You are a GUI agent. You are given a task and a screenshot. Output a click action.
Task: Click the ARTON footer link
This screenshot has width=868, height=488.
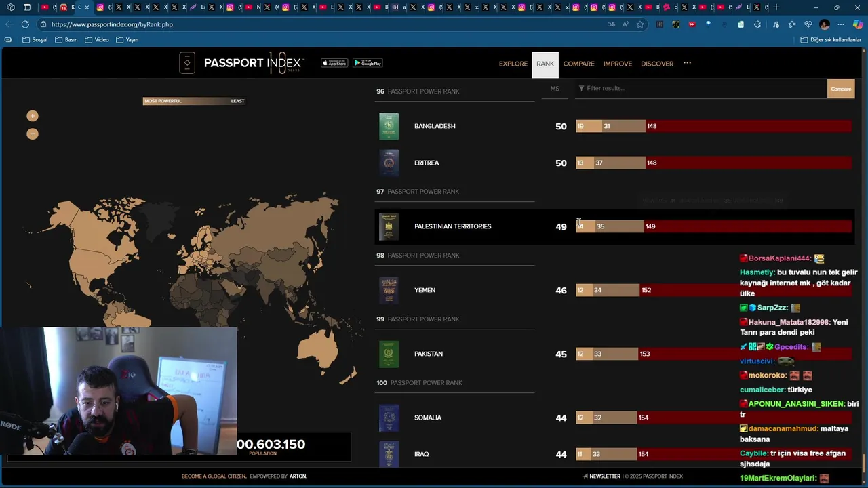click(x=298, y=476)
